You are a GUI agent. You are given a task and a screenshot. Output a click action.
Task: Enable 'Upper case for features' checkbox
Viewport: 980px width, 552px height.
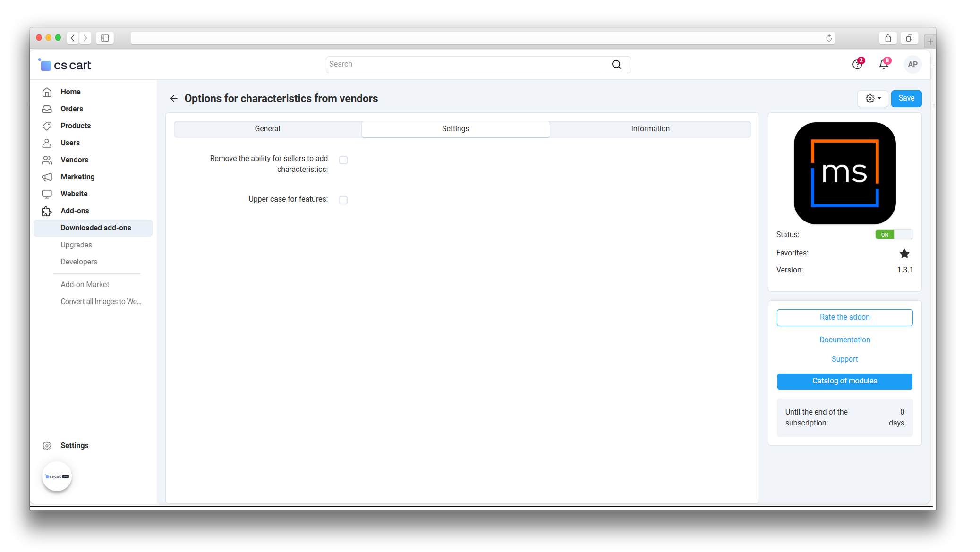343,200
